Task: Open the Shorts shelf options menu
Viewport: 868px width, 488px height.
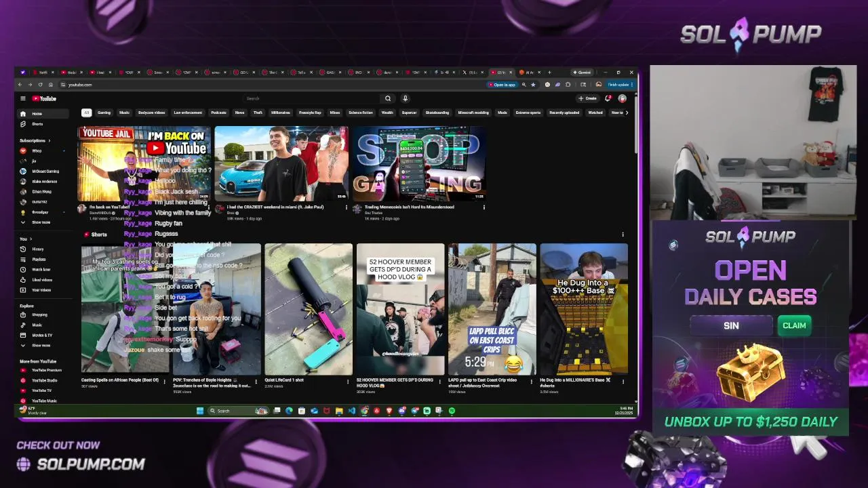Action: point(623,235)
